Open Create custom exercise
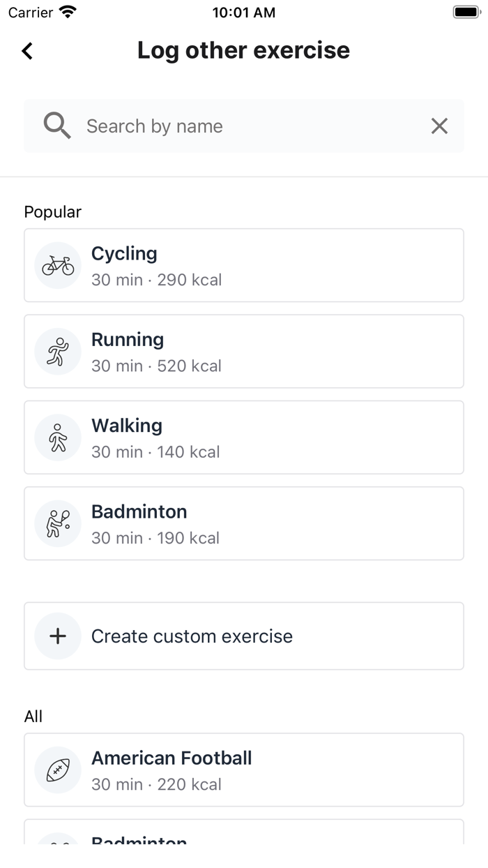The height and width of the screenshot is (868, 488). [x=244, y=636]
